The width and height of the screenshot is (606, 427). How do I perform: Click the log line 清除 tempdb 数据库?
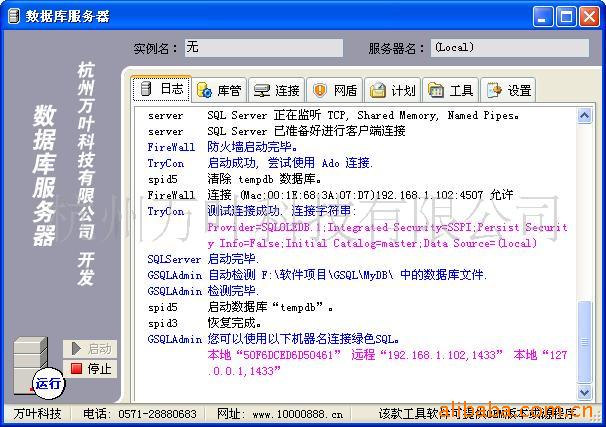(x=235, y=179)
